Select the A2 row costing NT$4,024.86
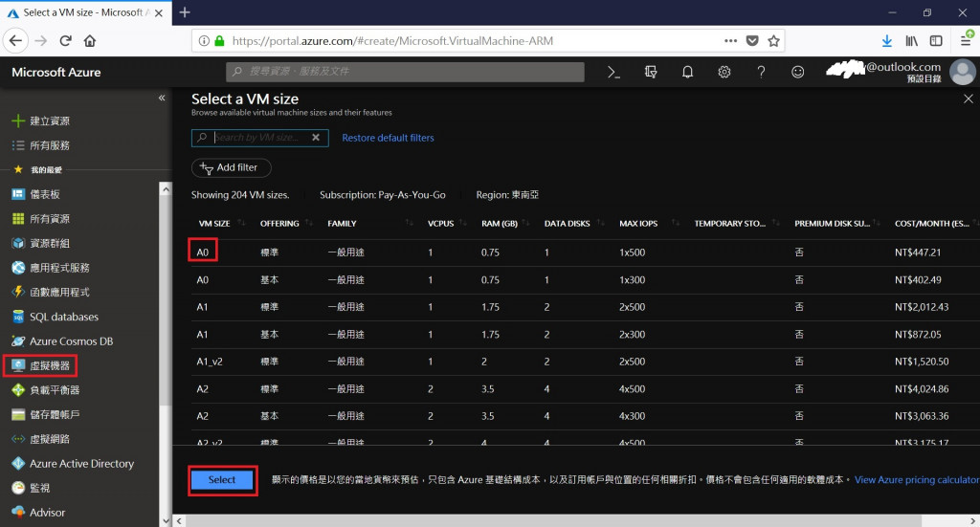This screenshot has width=980, height=527. pyautogui.click(x=585, y=388)
